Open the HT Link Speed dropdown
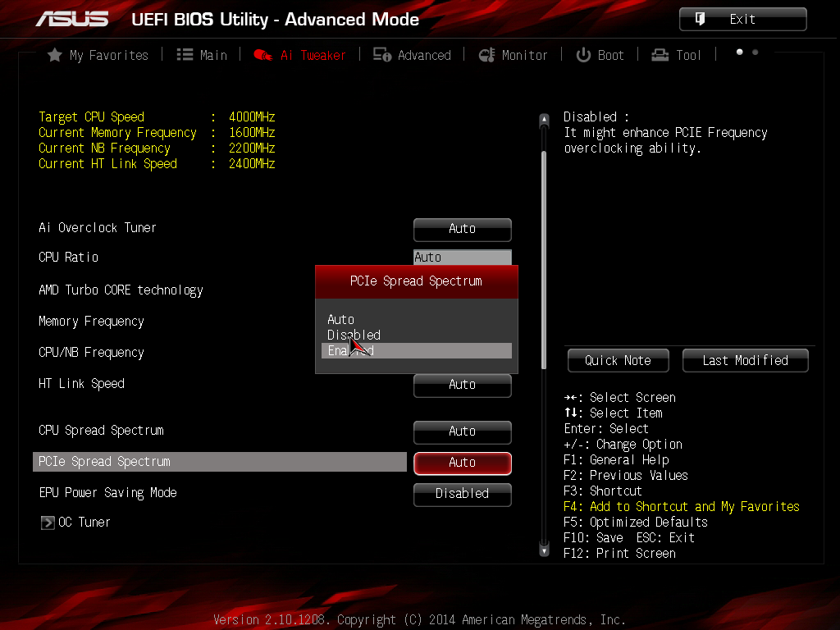This screenshot has height=630, width=840. pos(463,385)
